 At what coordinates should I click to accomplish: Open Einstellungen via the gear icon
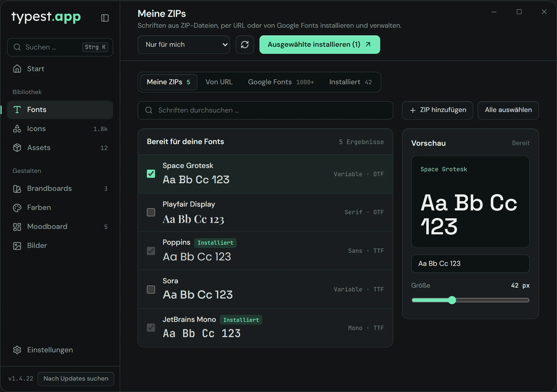coord(17,350)
